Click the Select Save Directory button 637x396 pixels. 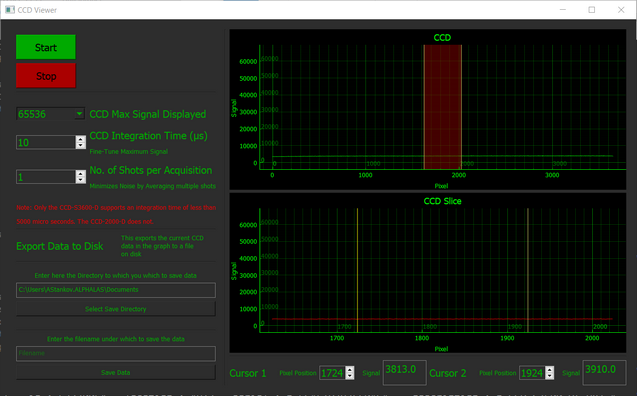(116, 309)
